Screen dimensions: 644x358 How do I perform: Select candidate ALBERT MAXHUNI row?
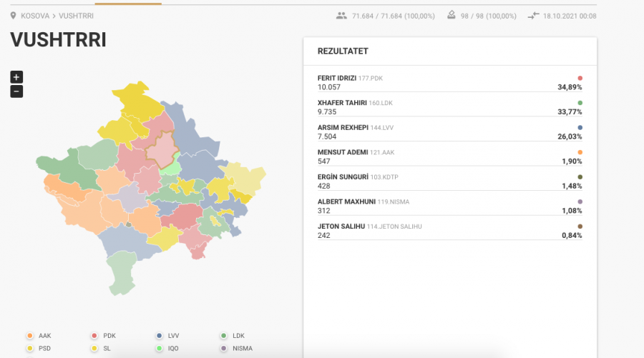tap(450, 206)
